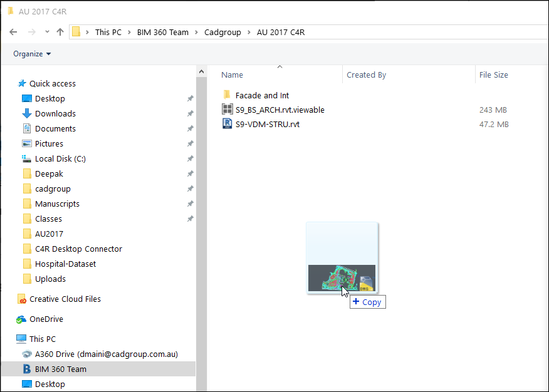Click the Creative Cloud Files icon
Viewport: 549px width, 392px height.
pos(21,299)
